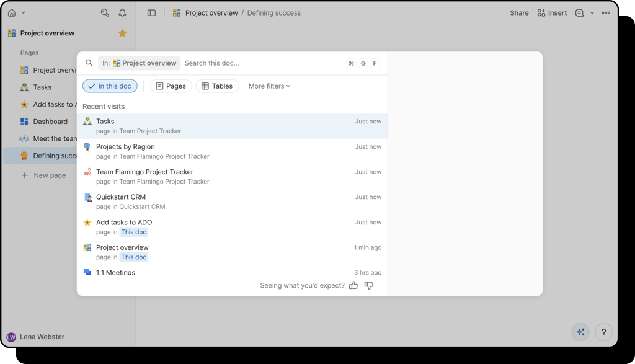Open the help question mark button
This screenshot has height=364, width=635.
click(x=603, y=332)
